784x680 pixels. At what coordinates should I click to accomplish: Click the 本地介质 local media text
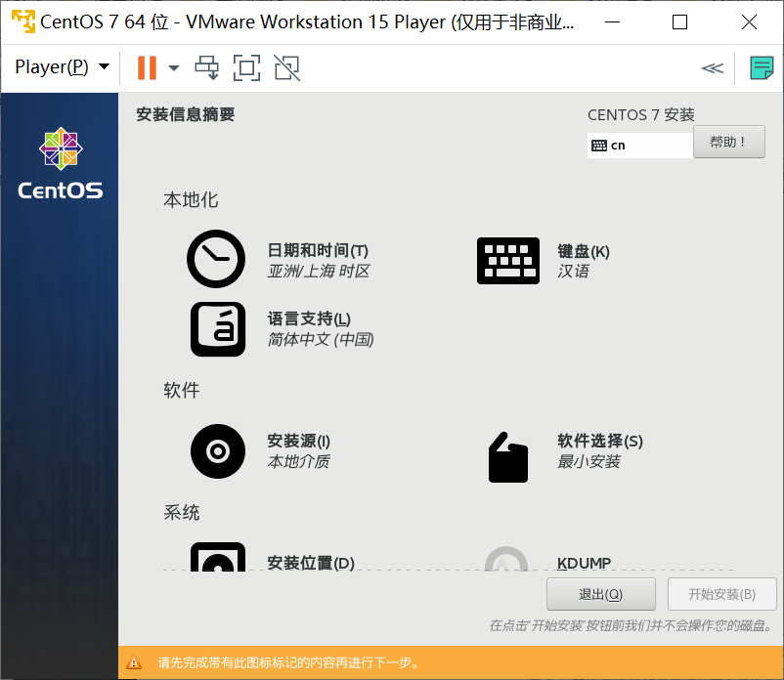(x=298, y=462)
